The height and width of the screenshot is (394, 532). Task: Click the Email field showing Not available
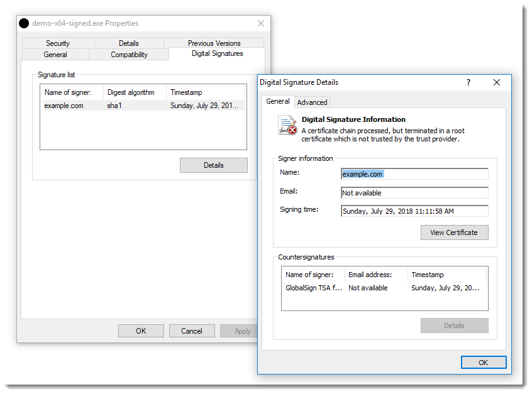pyautogui.click(x=414, y=192)
